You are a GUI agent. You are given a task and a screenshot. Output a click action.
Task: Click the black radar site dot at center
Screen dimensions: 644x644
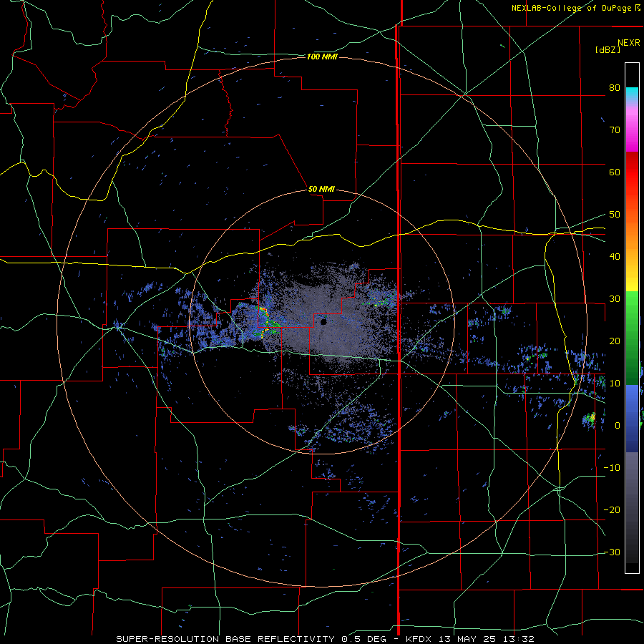pos(323,321)
